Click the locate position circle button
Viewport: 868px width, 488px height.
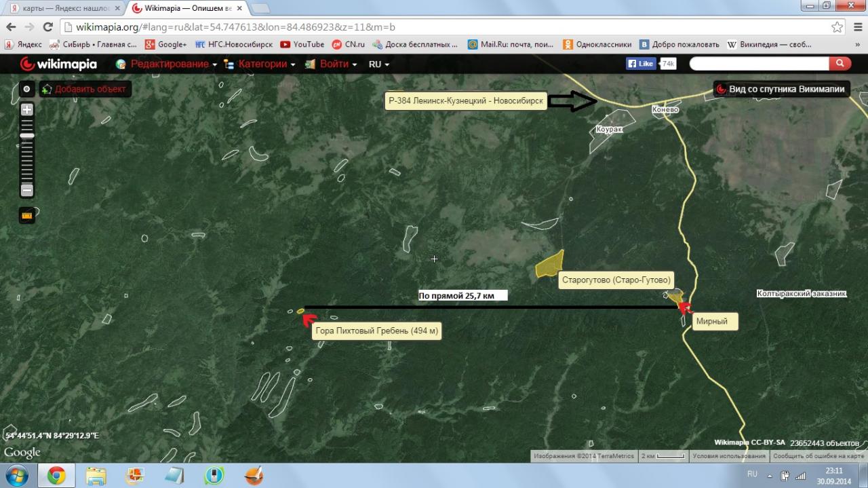pos(26,89)
